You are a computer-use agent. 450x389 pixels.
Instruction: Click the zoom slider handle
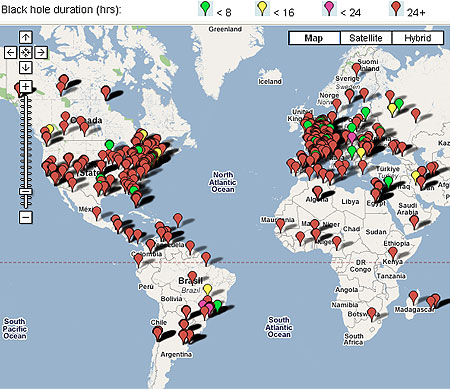coord(26,191)
